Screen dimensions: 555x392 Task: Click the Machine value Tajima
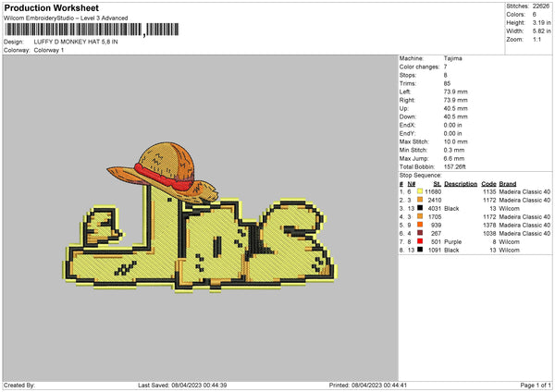pyautogui.click(x=452, y=58)
